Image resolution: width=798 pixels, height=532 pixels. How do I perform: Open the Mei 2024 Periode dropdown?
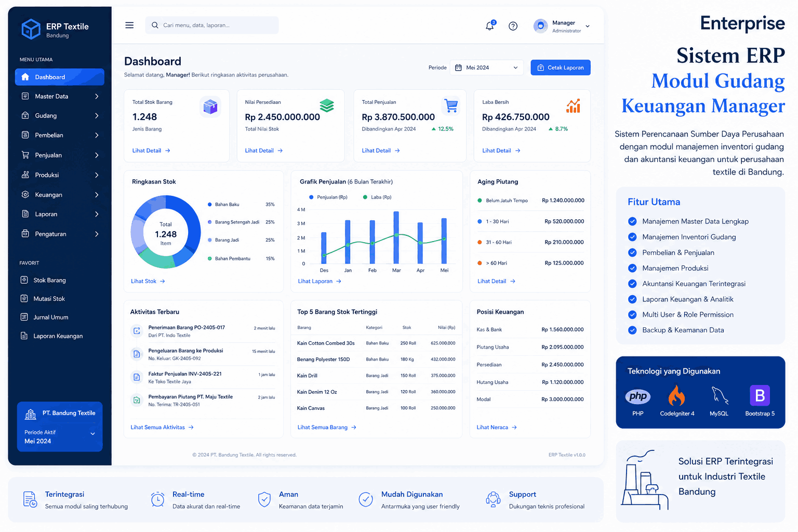pyautogui.click(x=486, y=68)
